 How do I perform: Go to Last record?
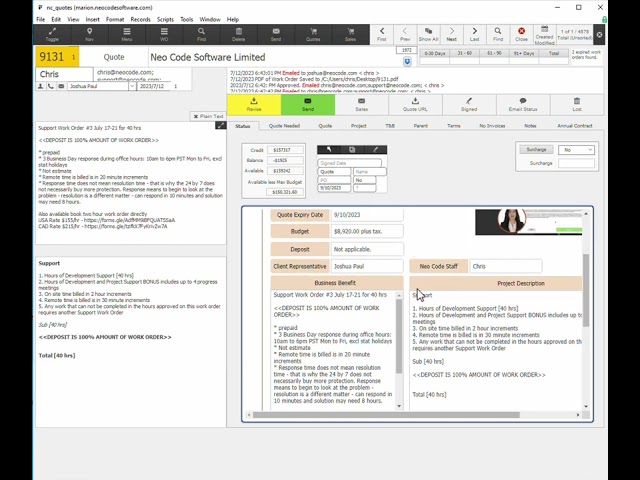(475, 34)
